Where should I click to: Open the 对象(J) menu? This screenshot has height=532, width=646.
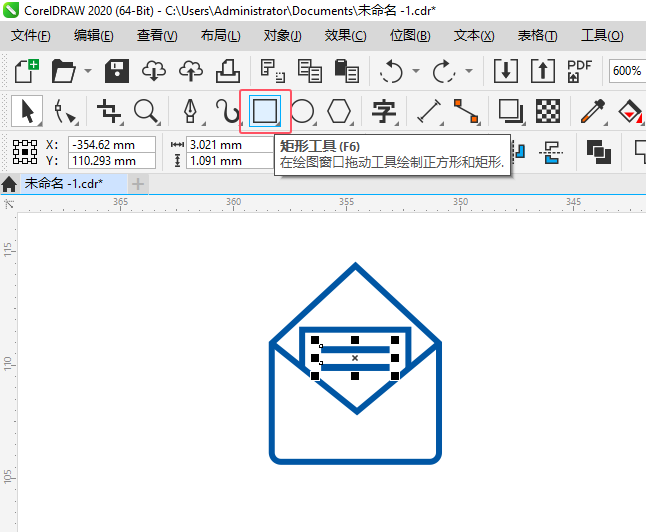pyautogui.click(x=283, y=36)
